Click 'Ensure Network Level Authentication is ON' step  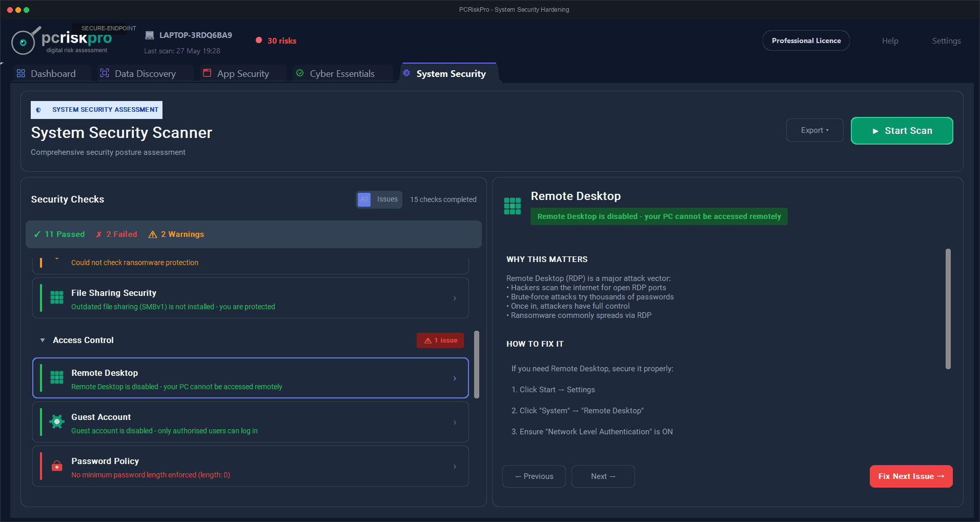coord(592,432)
